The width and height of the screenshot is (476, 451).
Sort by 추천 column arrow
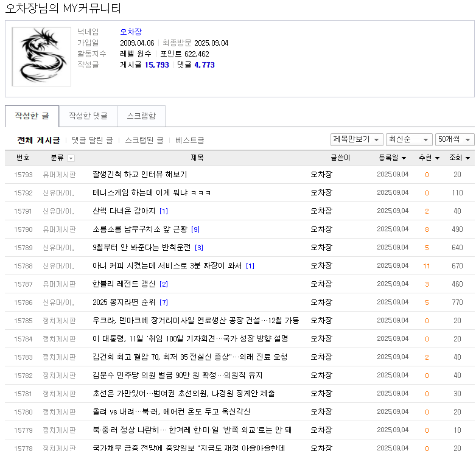pyautogui.click(x=436, y=158)
